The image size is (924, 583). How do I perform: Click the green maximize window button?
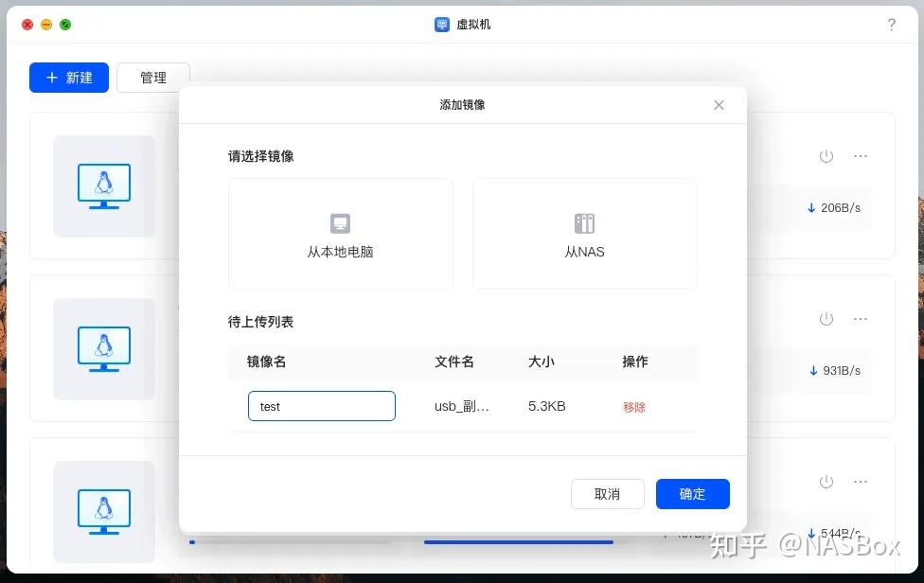pos(65,25)
